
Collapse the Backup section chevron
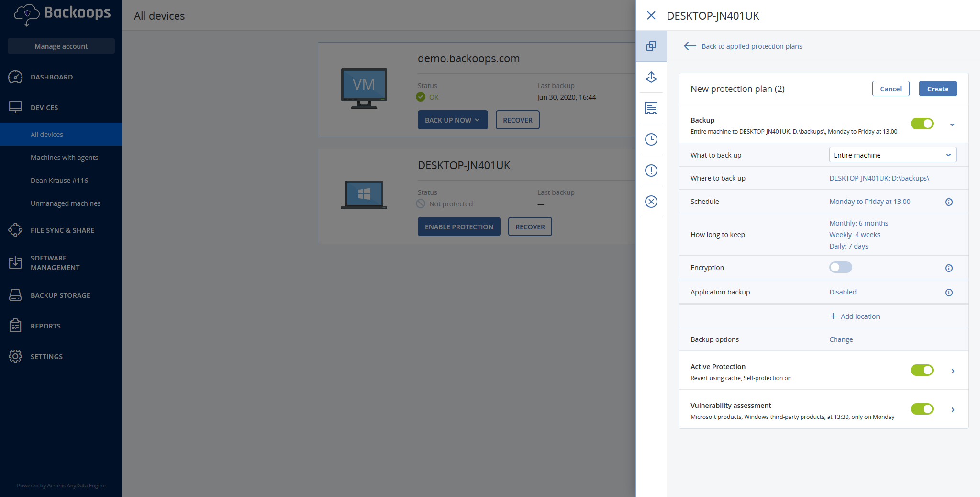952,124
